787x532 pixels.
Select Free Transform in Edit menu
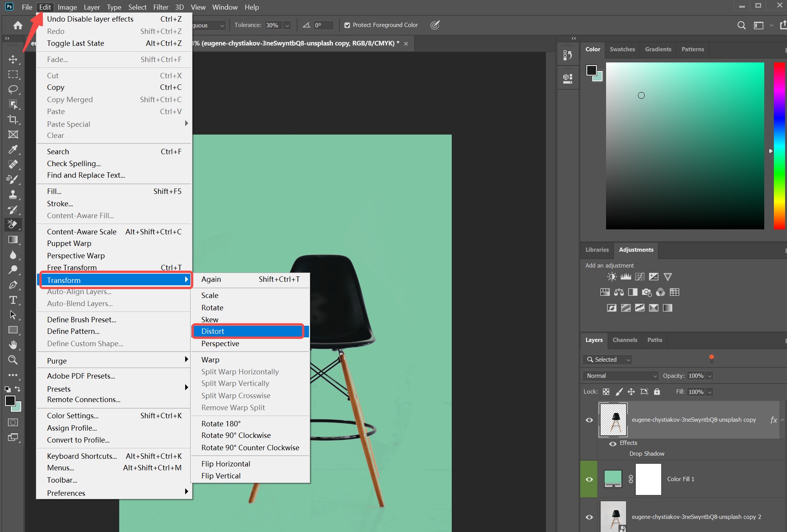click(114, 268)
